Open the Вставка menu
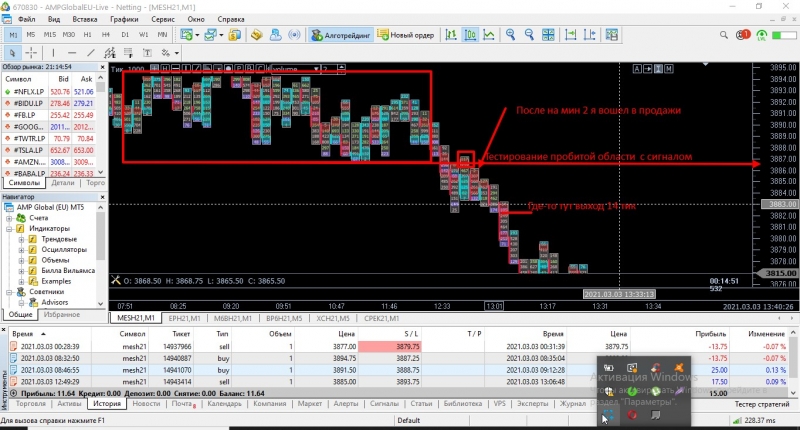This screenshot has height=430, width=800. tap(85, 19)
